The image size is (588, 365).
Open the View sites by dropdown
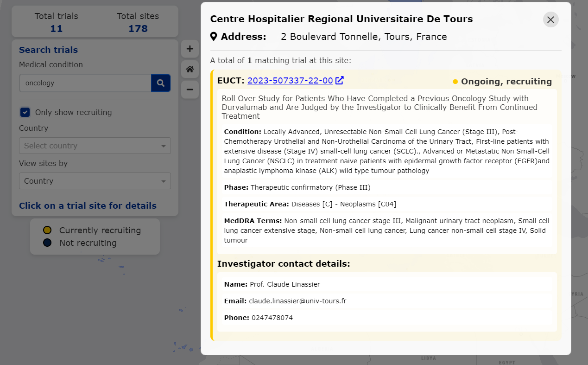coord(95,181)
